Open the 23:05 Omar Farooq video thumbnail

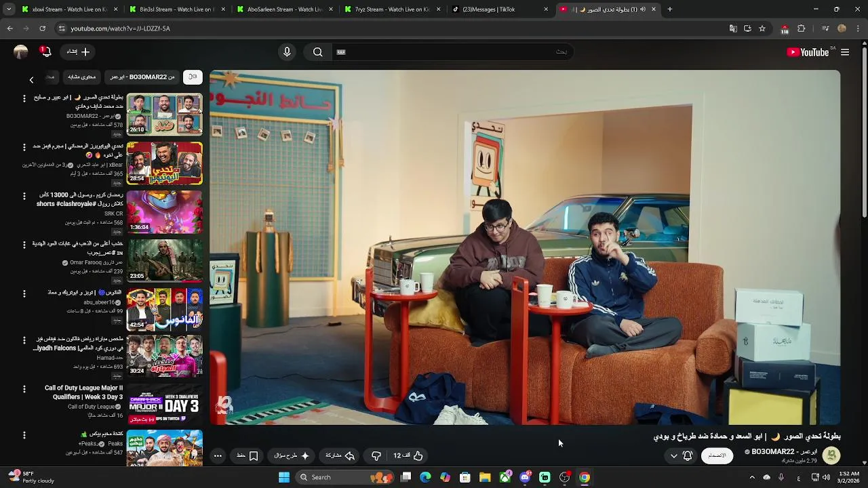click(x=165, y=261)
